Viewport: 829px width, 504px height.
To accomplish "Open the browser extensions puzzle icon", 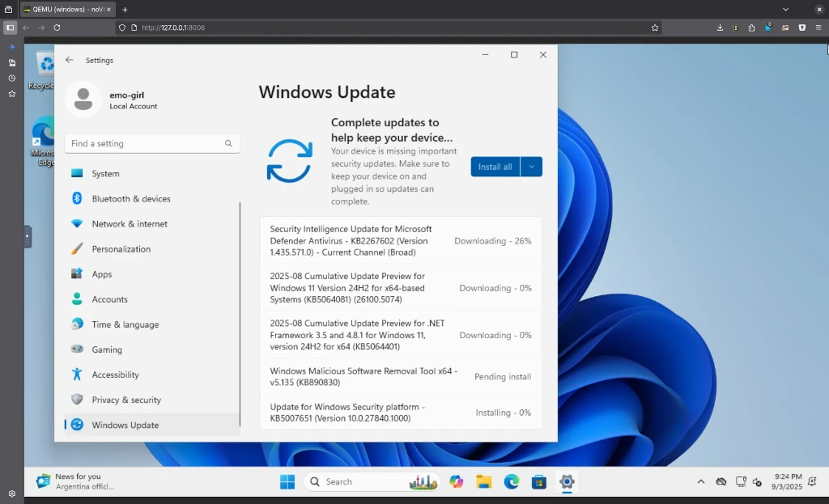I will [x=751, y=28].
